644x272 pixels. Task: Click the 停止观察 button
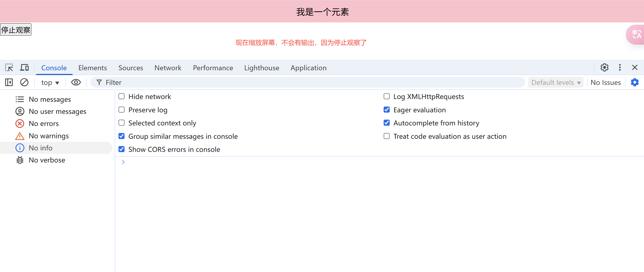[16, 29]
